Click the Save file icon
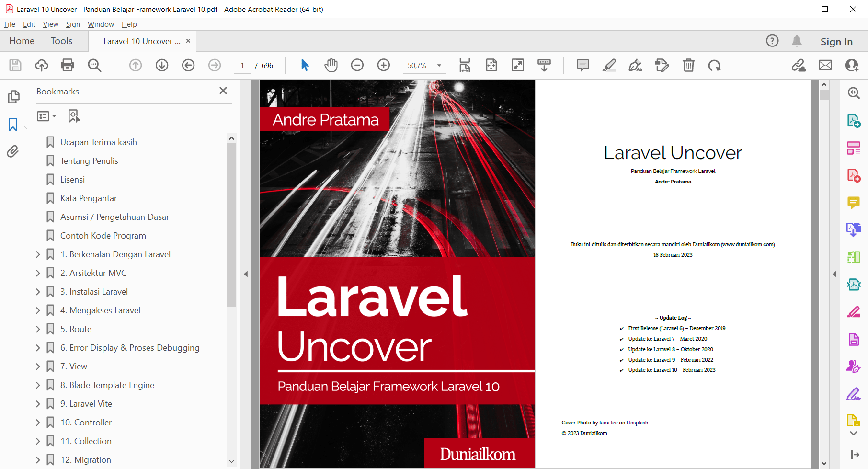The height and width of the screenshot is (469, 868). (15, 65)
